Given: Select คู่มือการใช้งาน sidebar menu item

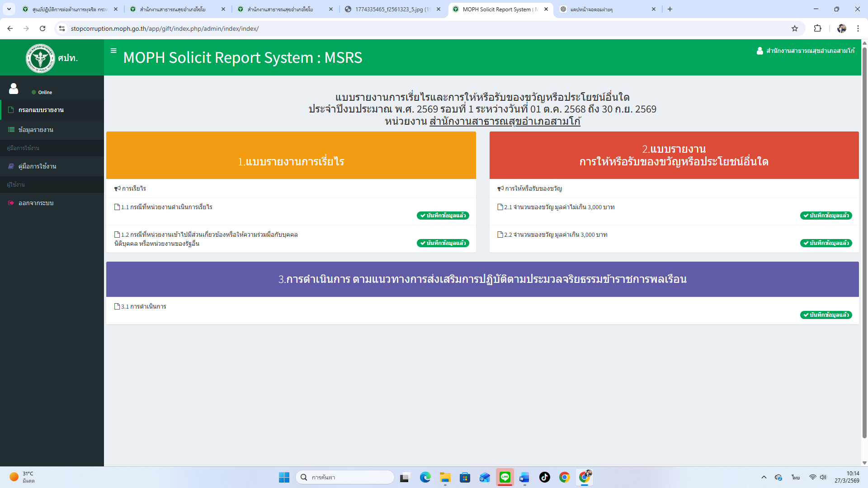Looking at the screenshot, I should pos(37,166).
